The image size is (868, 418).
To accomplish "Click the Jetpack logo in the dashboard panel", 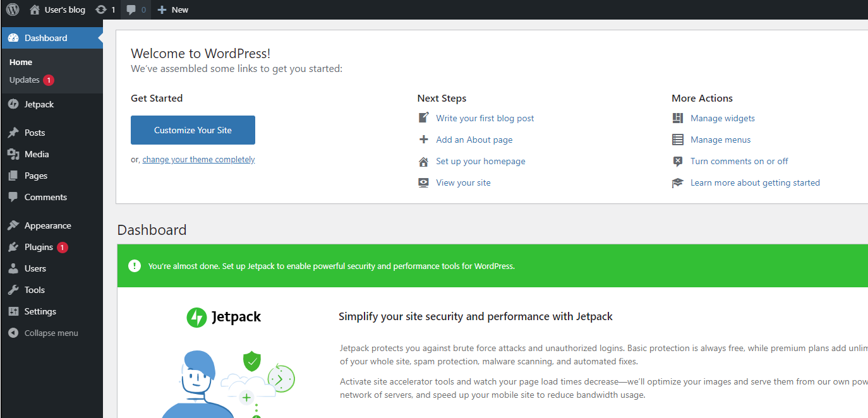I will (x=224, y=317).
